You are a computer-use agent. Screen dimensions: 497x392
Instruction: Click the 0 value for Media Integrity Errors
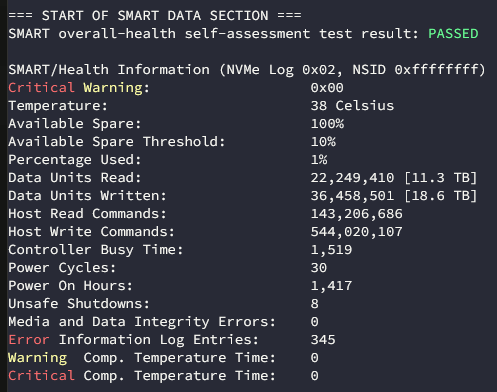point(315,322)
